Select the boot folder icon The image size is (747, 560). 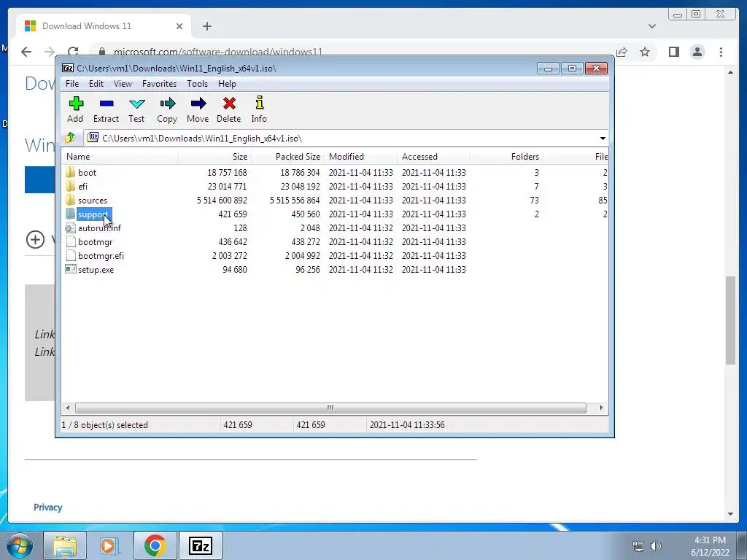click(71, 172)
